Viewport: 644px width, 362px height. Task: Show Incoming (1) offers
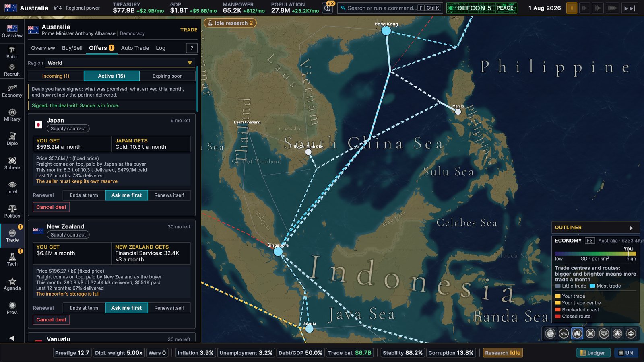click(56, 76)
